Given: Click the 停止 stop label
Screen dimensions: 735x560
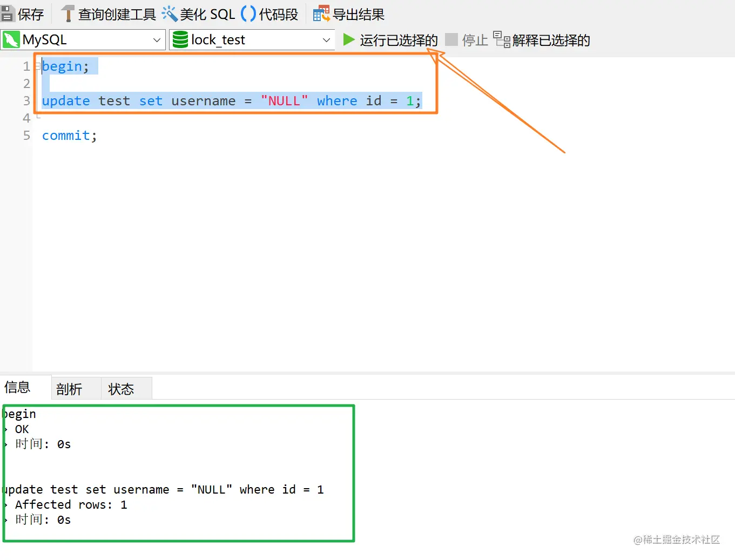Looking at the screenshot, I should (475, 40).
